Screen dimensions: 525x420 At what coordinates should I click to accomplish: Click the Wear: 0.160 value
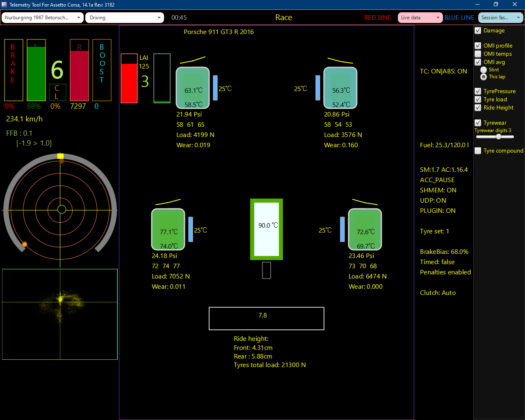tap(341, 145)
